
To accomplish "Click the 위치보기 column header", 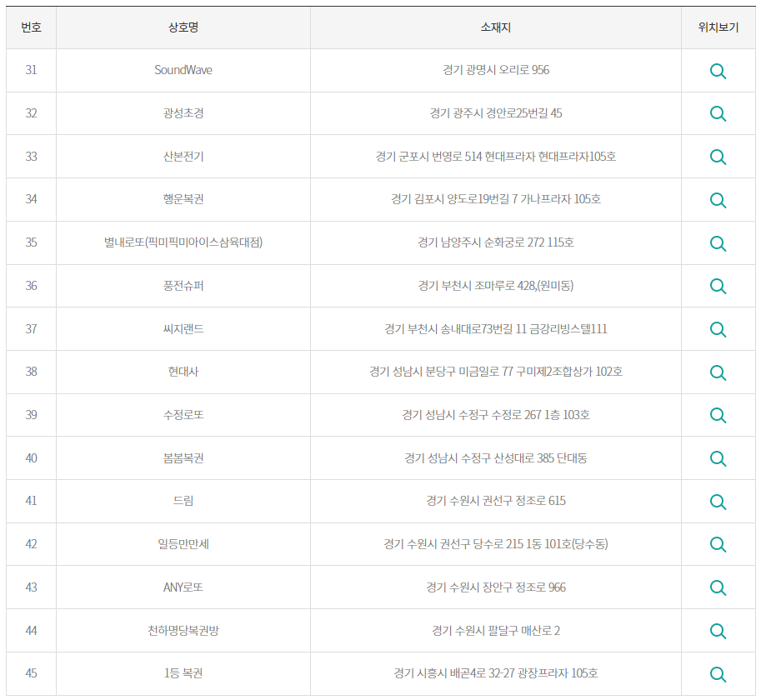I will pyautogui.click(x=718, y=27).
